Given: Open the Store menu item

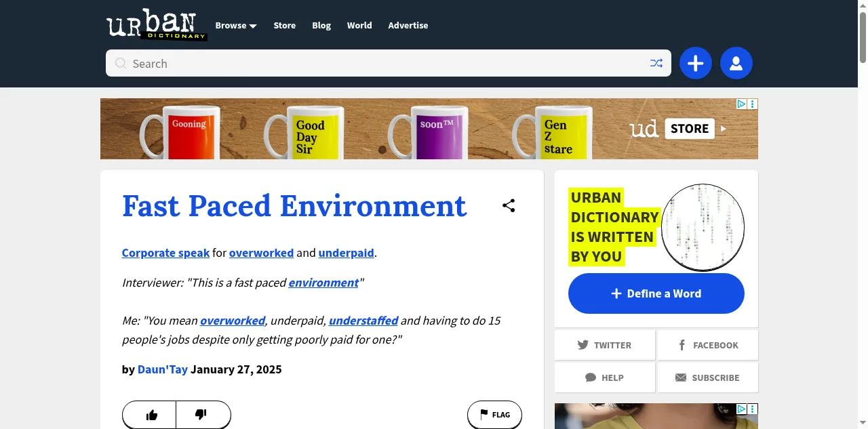Looking at the screenshot, I should pos(284,26).
